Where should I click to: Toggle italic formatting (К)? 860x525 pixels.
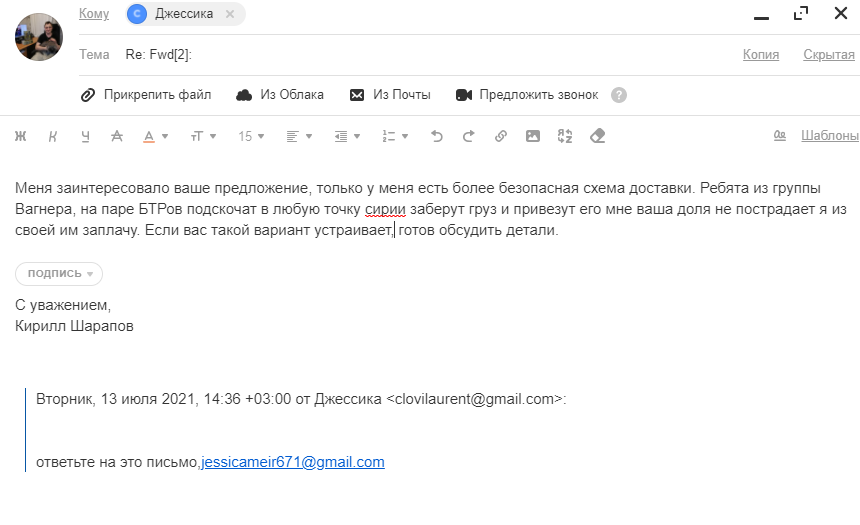click(53, 136)
